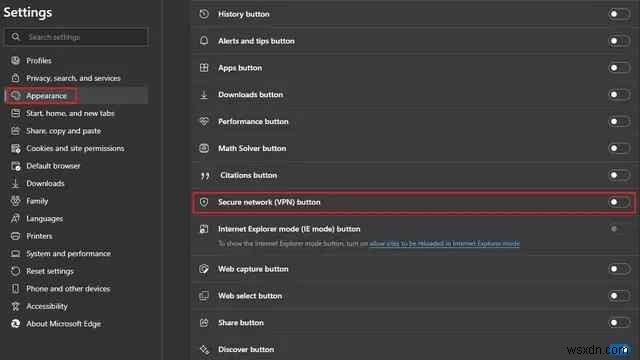Click the Printers sidebar icon
This screenshot has height=360, width=640.
[x=16, y=236]
